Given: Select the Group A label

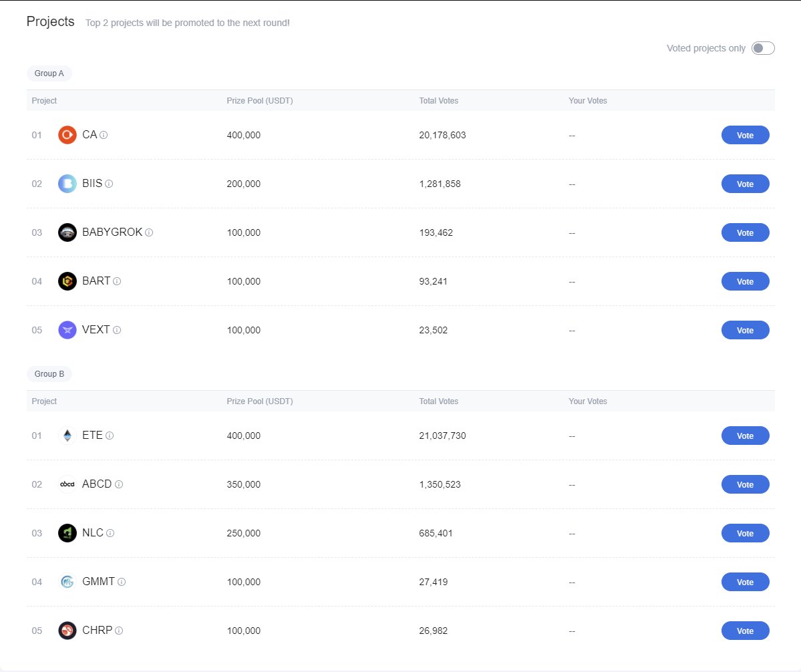Looking at the screenshot, I should (49, 73).
